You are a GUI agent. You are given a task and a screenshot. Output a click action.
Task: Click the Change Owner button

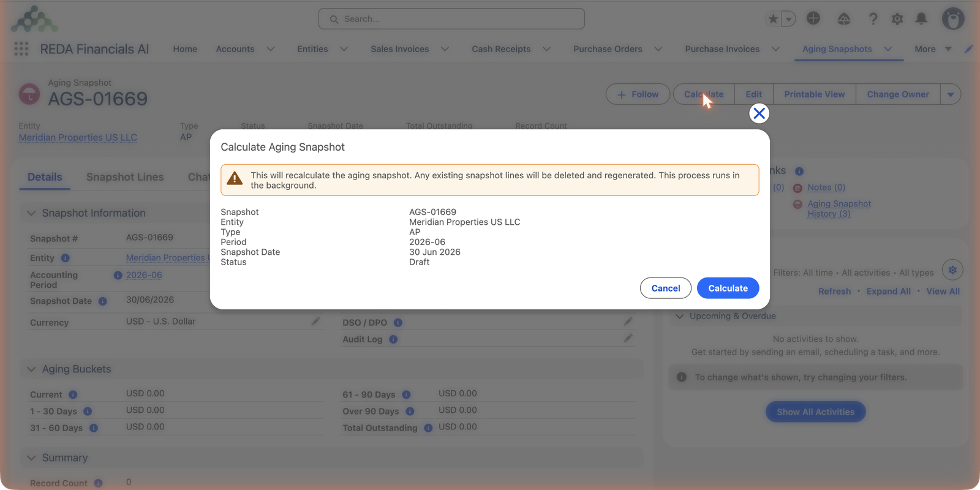[x=898, y=94]
